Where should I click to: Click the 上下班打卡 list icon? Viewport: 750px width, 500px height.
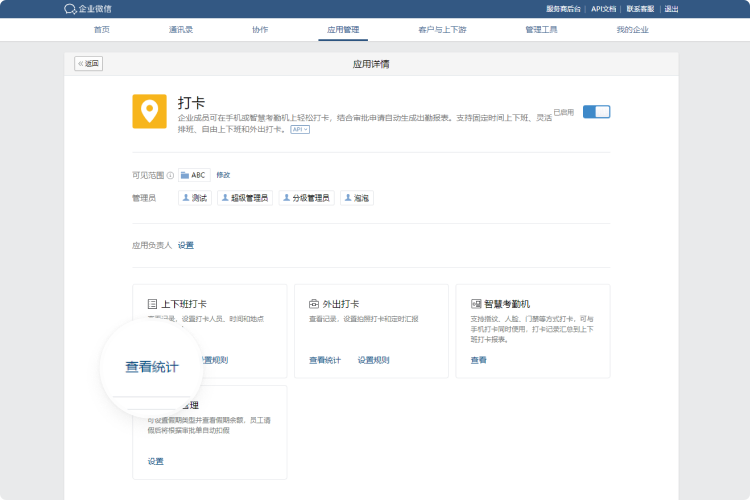[x=152, y=304]
